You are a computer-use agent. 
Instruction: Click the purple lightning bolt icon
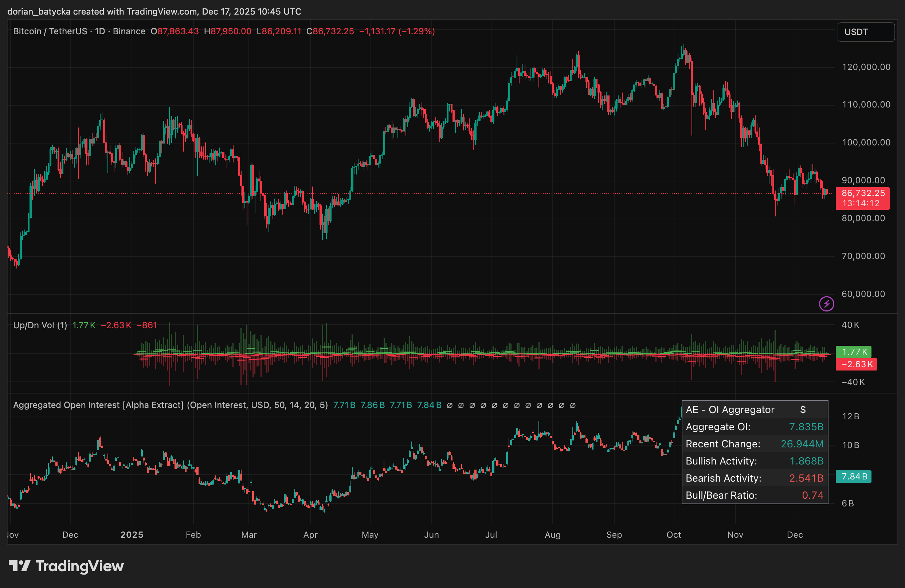(826, 304)
